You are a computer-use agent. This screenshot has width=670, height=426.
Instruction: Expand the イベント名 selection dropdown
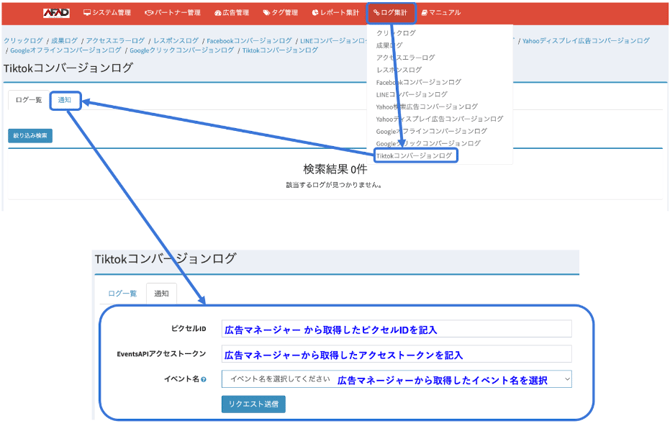click(x=396, y=379)
